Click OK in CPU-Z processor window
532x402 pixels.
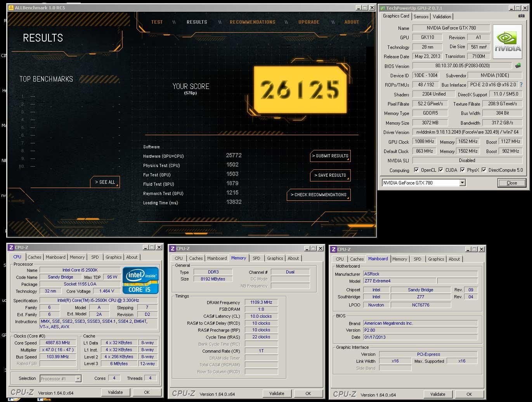click(x=147, y=392)
